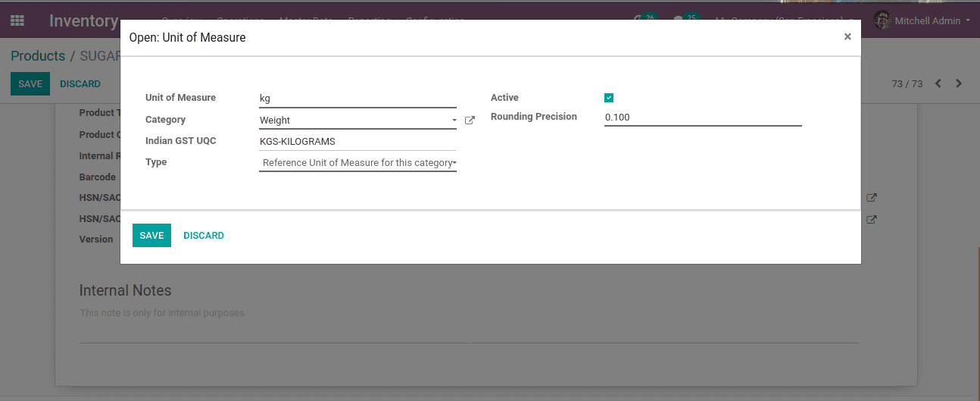The image size is (980, 401).
Task: Close the Unit of Measure dialog
Action: [847, 36]
